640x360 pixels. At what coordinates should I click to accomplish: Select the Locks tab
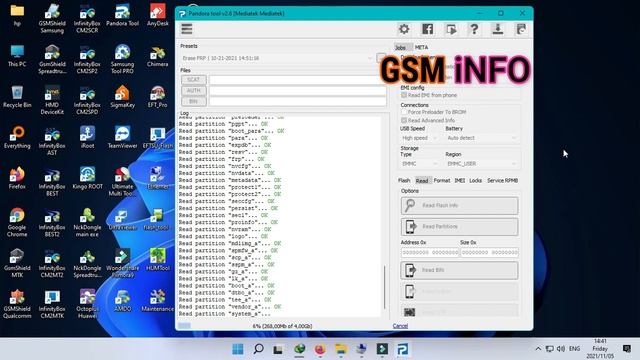[476, 180]
